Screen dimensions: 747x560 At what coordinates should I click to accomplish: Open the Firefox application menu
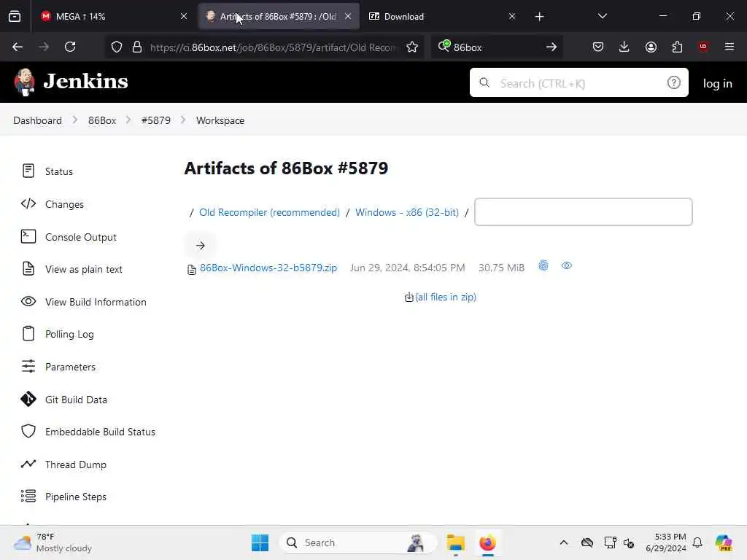pos(729,47)
